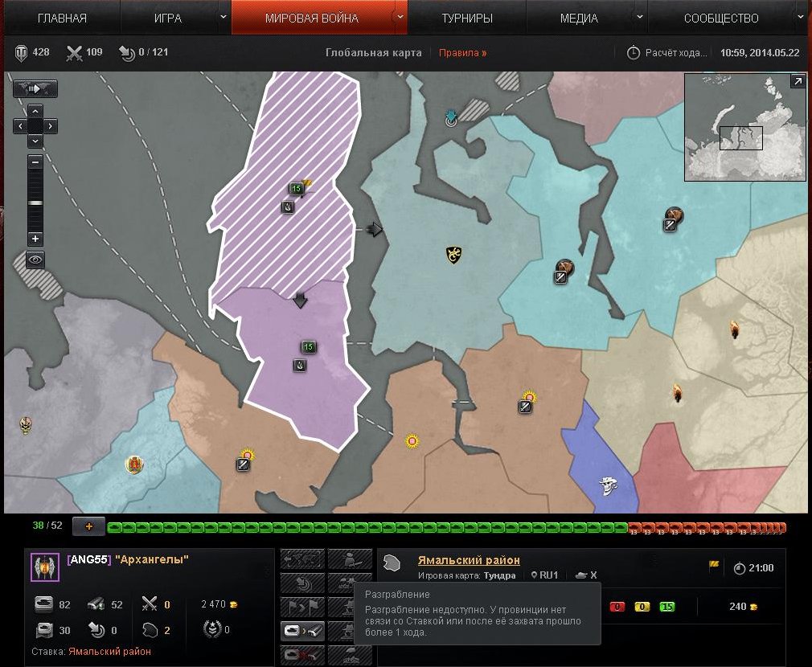Open the ТУРНИРЫ menu item
The image size is (812, 667).
coord(466,18)
